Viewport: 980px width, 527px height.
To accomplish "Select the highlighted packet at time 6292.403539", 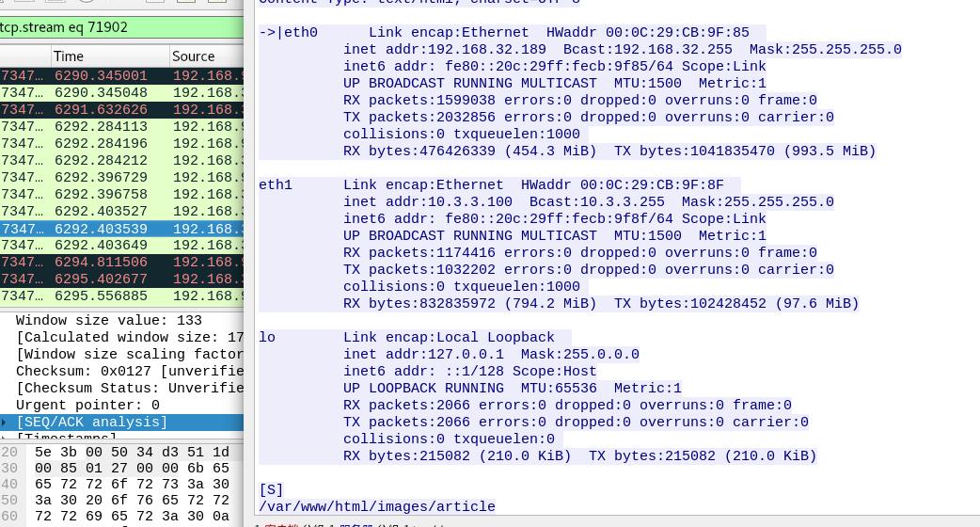I will pos(101,229).
